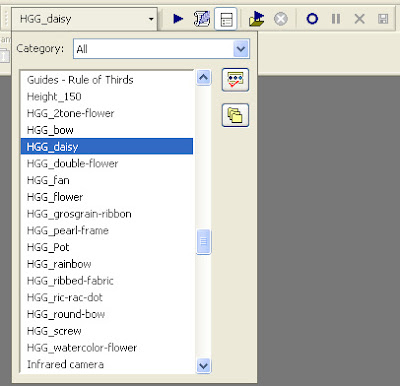This screenshot has height=386, width=400.
Task: Click the list scroll down arrow
Action: point(203,365)
